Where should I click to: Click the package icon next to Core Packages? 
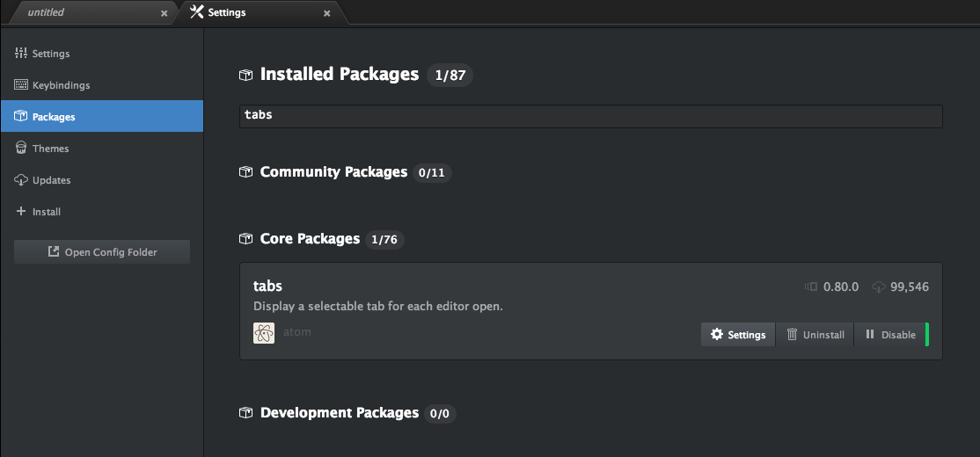pos(246,239)
